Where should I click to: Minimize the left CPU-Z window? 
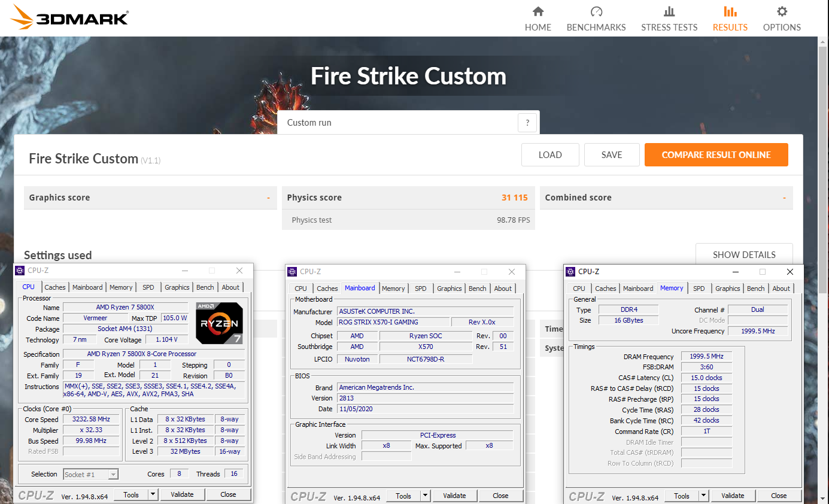(185, 271)
